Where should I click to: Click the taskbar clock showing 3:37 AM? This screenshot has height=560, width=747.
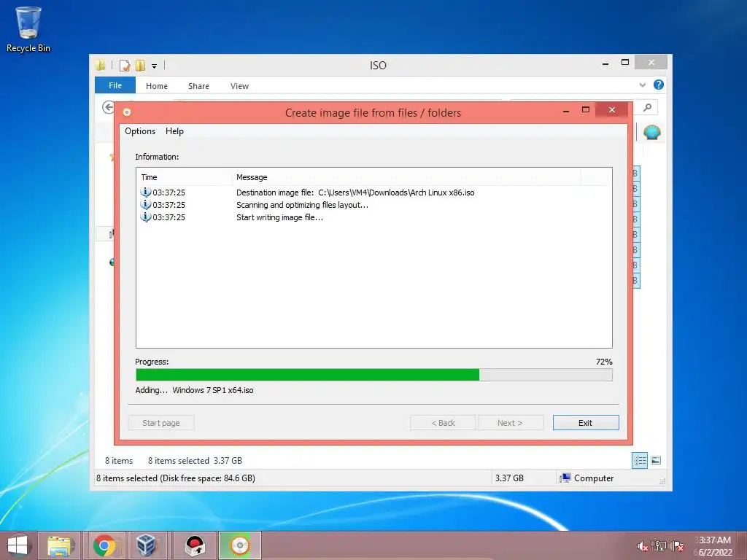(x=715, y=540)
